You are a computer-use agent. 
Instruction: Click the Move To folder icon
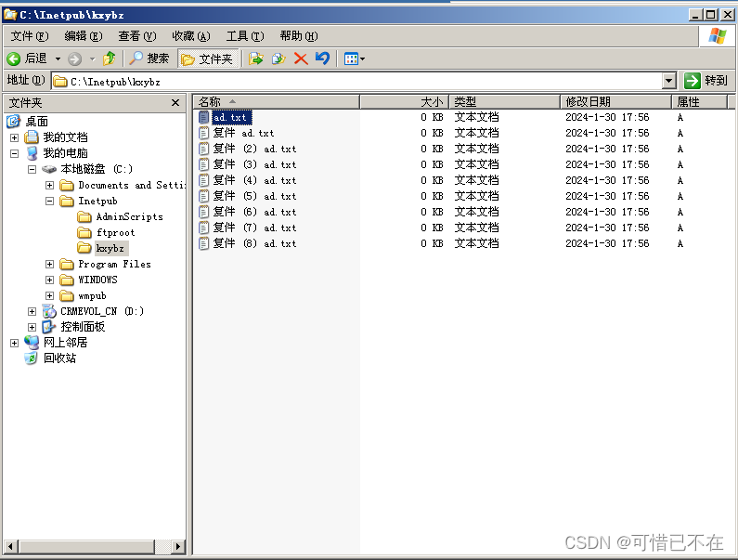point(256,59)
